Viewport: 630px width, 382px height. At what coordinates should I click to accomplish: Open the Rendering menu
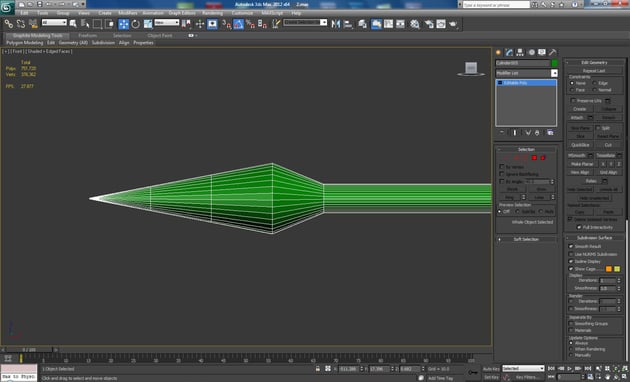coord(213,13)
